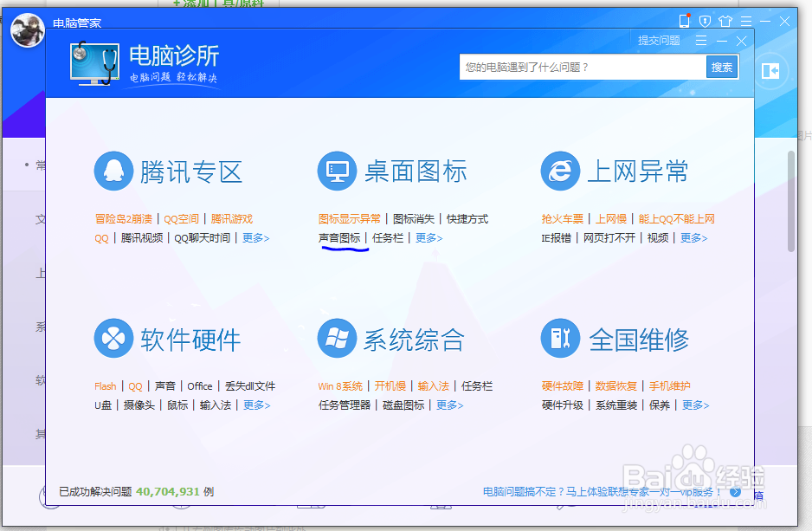This screenshot has height=531, width=812.
Task: Open the 丢失dll文件 link
Action: point(250,386)
